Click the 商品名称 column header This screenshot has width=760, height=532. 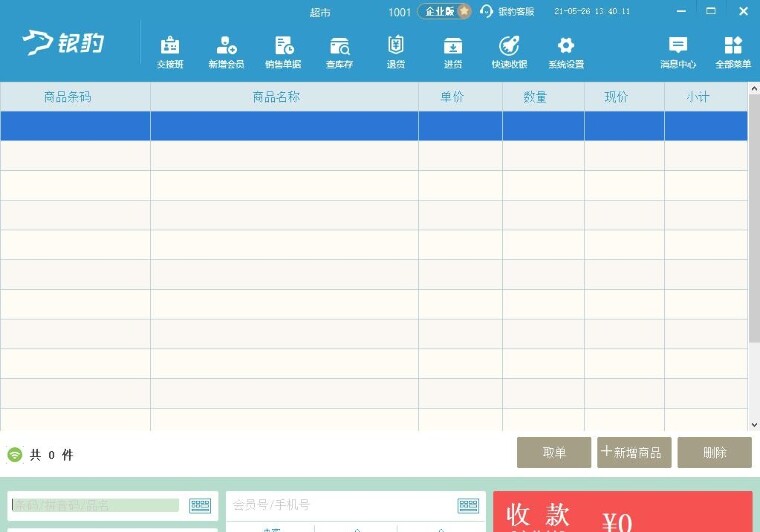pyautogui.click(x=285, y=97)
